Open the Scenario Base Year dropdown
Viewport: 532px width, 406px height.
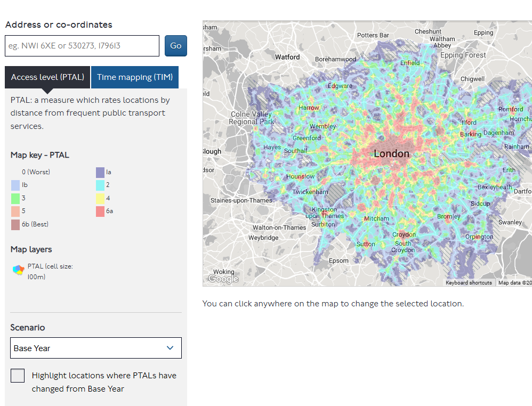95,348
